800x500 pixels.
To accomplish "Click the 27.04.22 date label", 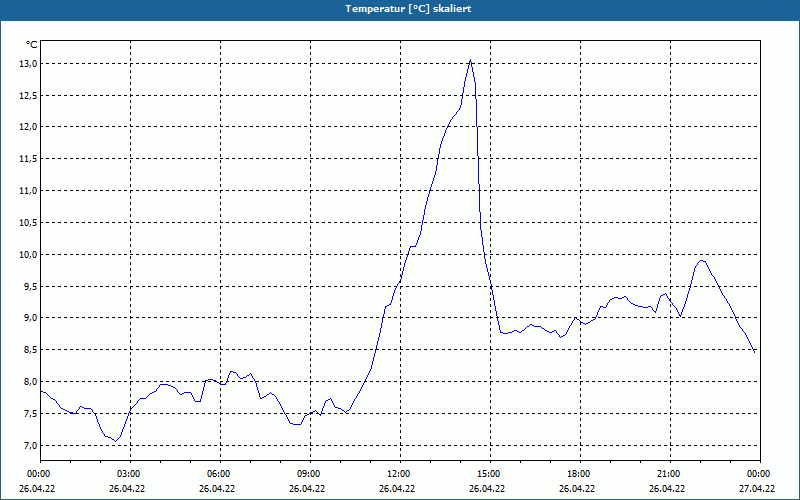I will [757, 488].
